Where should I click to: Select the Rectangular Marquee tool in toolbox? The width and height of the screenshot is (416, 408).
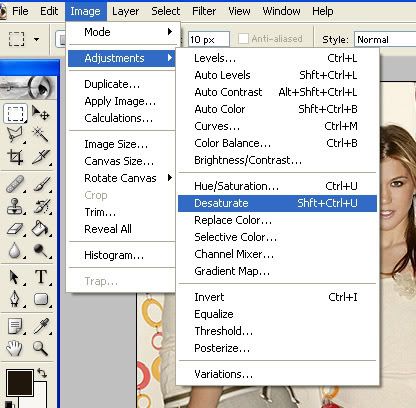click(15, 113)
